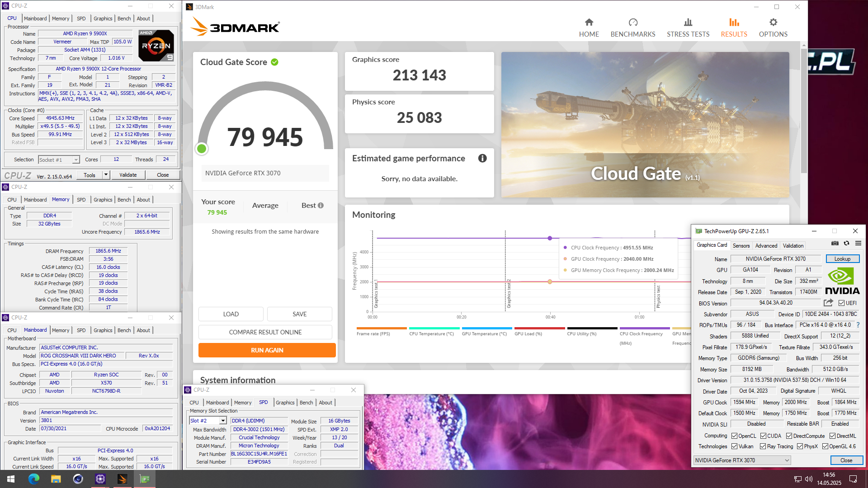868x488 pixels.
Task: Click GPU Temperature blue legend bar
Action: pyautogui.click(x=487, y=328)
